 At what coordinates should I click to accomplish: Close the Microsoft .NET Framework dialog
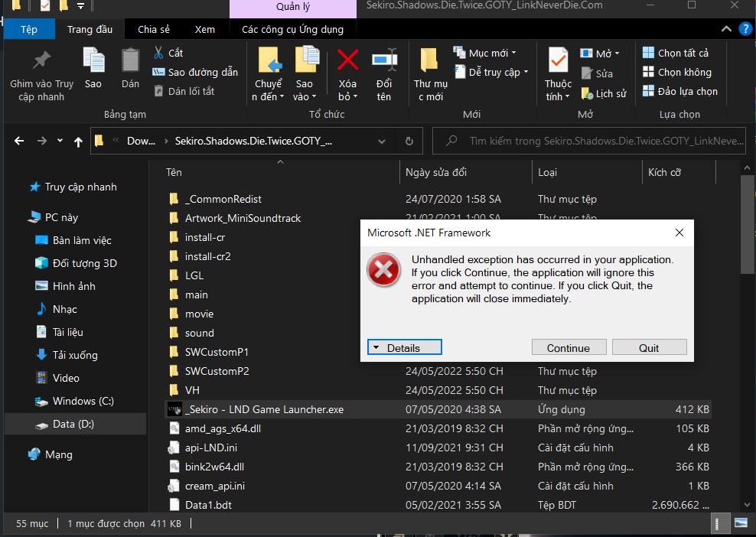tap(679, 233)
